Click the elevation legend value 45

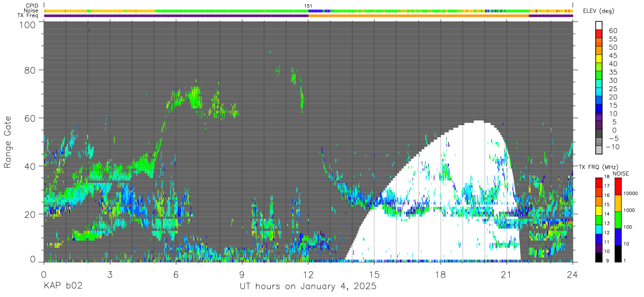point(613,55)
